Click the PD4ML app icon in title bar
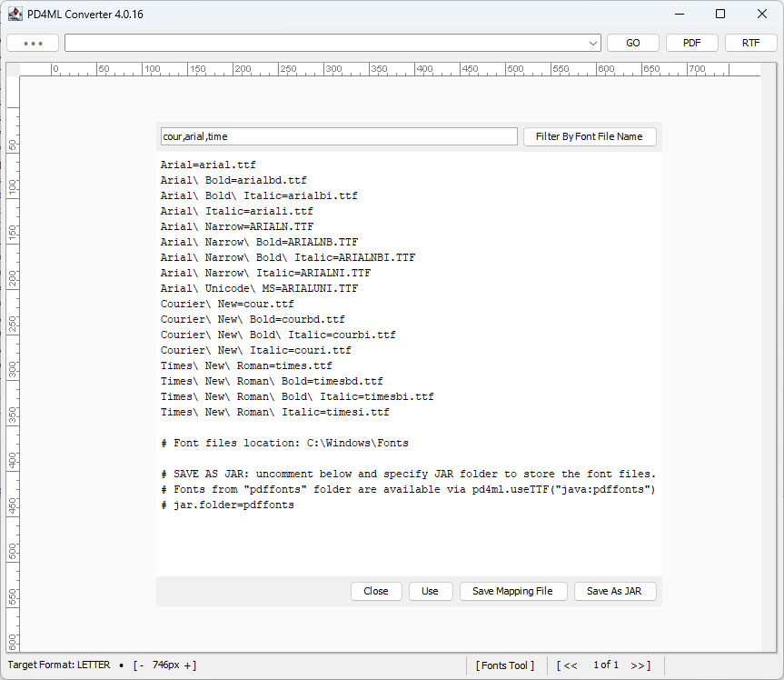The width and height of the screenshot is (784, 680). [15, 14]
